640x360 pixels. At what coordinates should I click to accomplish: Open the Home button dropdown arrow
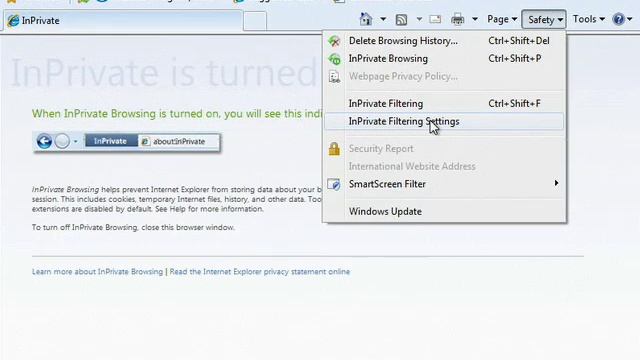point(383,19)
